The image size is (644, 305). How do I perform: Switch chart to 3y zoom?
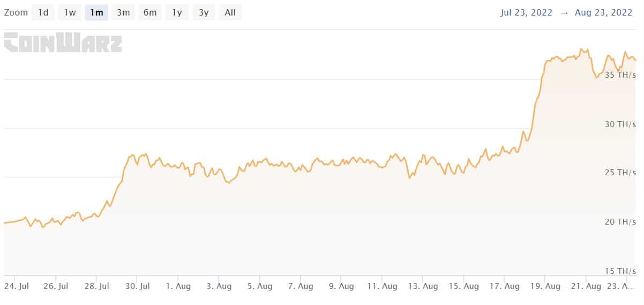click(x=204, y=12)
